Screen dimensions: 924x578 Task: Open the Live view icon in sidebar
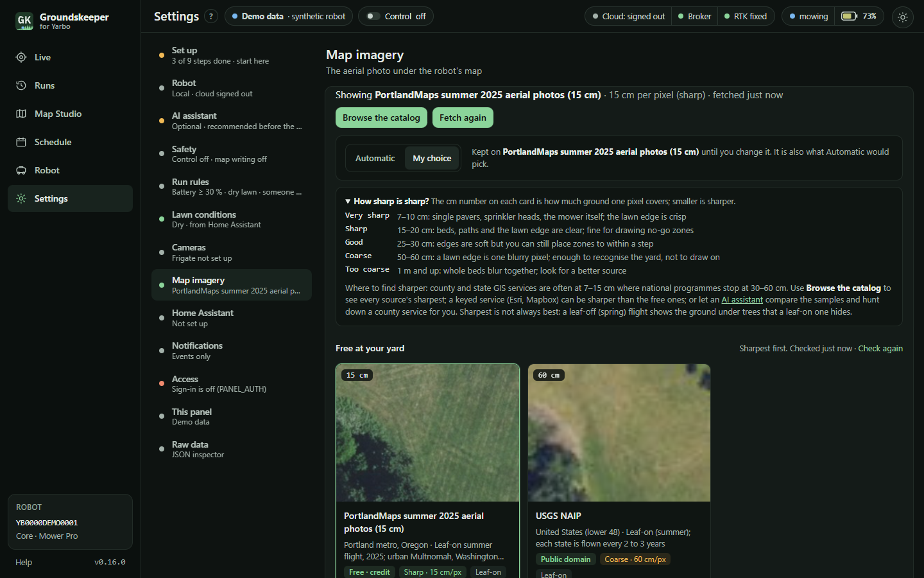(x=21, y=57)
